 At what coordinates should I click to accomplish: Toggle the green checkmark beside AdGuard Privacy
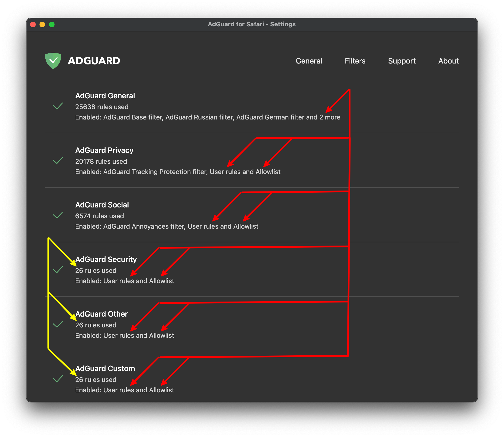tap(58, 161)
